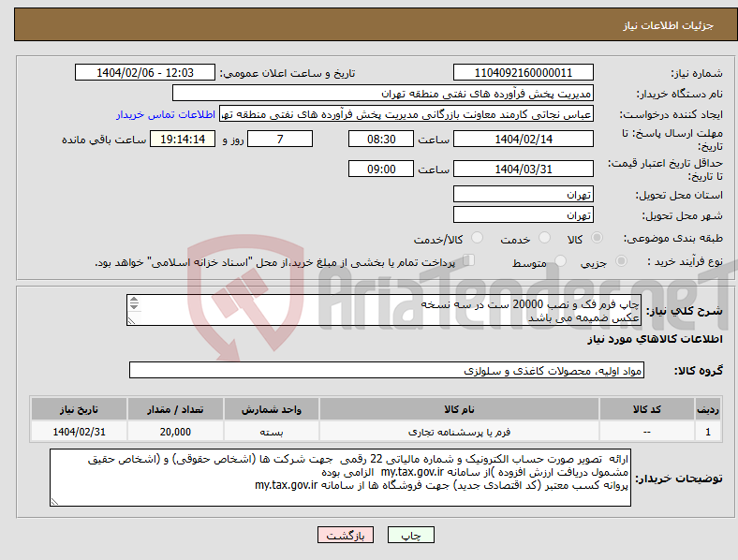Click the نوع فرآیند خرید label
Image resolution: width=738 pixels, height=560 pixels.
click(685, 261)
